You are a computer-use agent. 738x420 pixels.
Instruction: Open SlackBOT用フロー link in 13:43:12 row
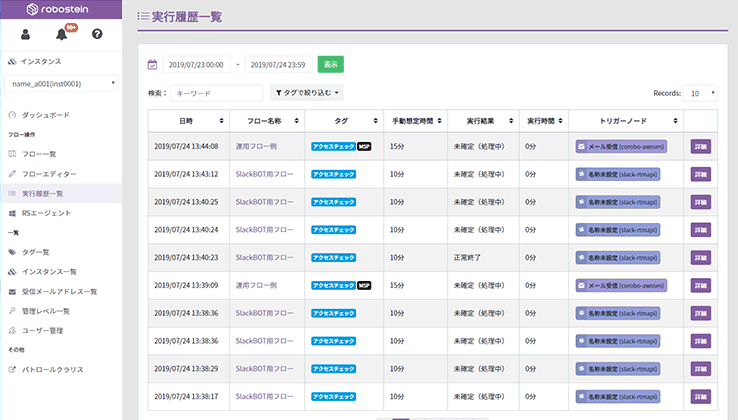[x=264, y=174]
